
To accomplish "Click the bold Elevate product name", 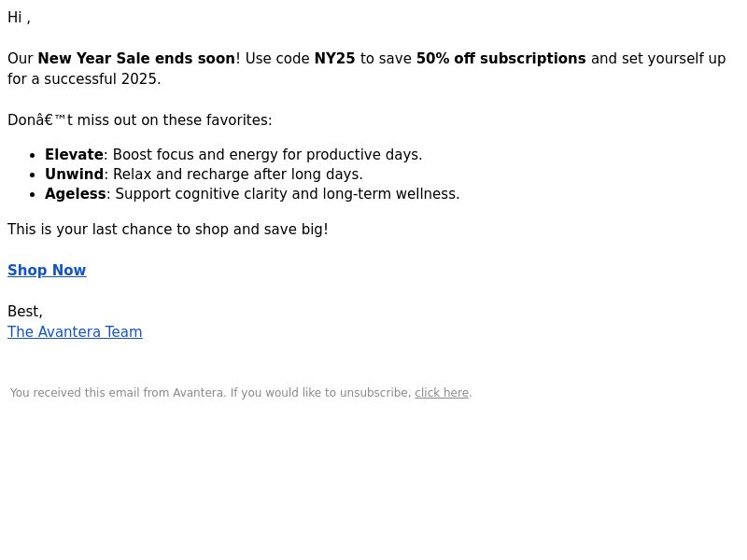I will (x=74, y=155).
